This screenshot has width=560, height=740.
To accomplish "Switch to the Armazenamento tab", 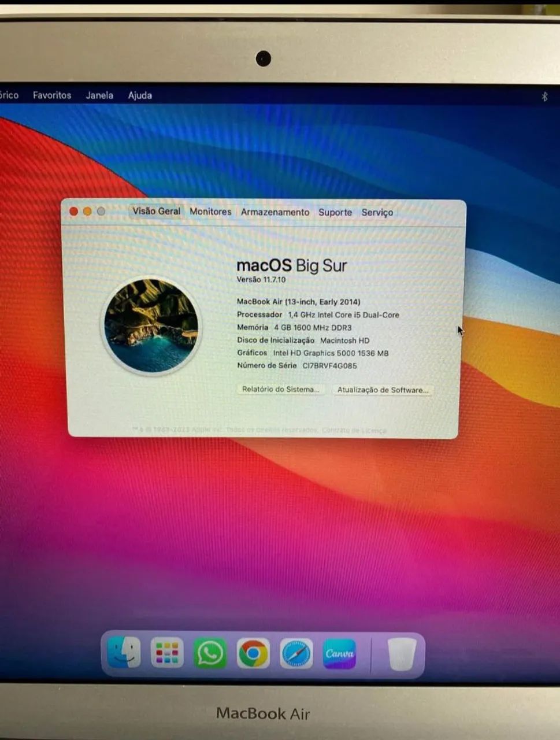I will pyautogui.click(x=275, y=212).
